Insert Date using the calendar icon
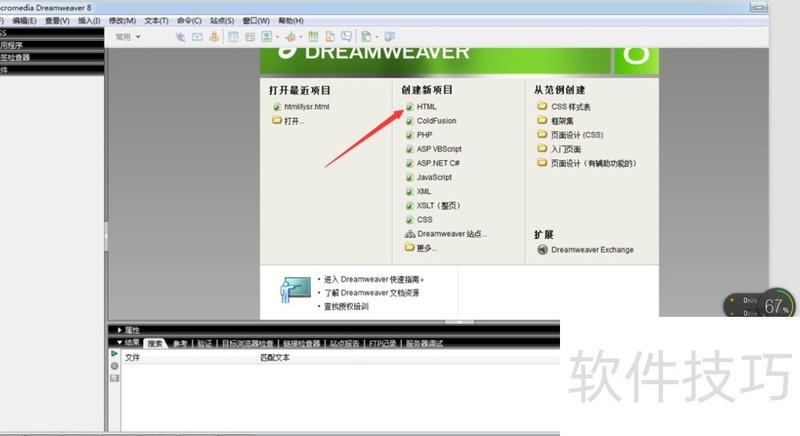Viewport: 800px width, 436px height. (x=313, y=36)
